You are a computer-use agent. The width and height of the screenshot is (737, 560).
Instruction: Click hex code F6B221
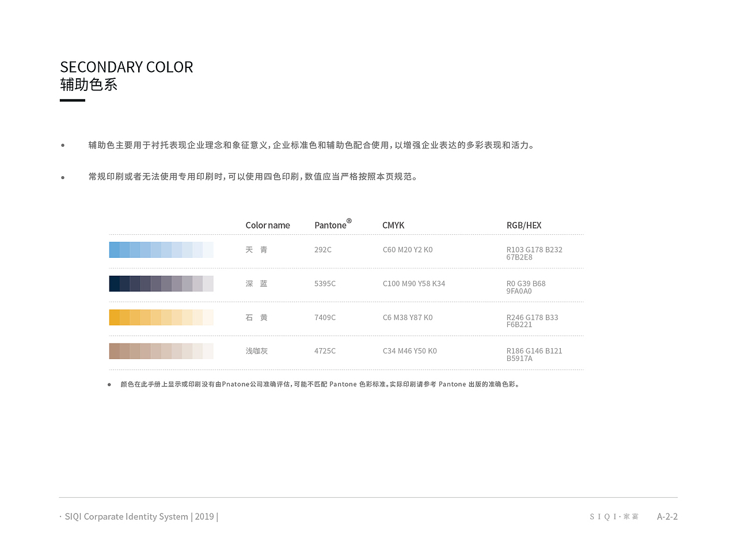[519, 325]
